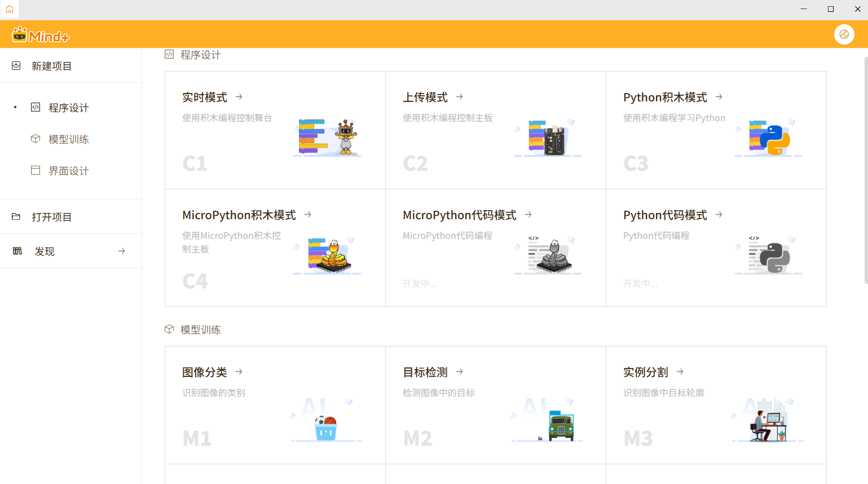Screen dimensions: 868x484
Task: Open 上传模式 via its arrow
Action: (459, 96)
